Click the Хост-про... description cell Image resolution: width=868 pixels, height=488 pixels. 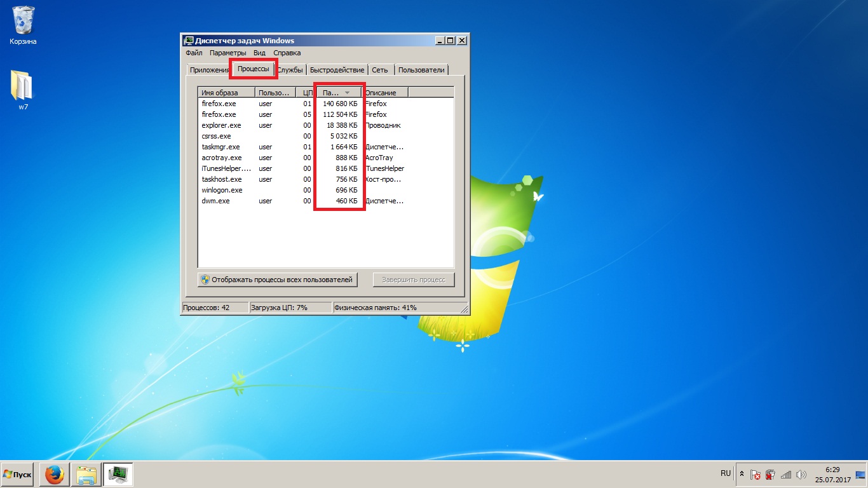[384, 179]
